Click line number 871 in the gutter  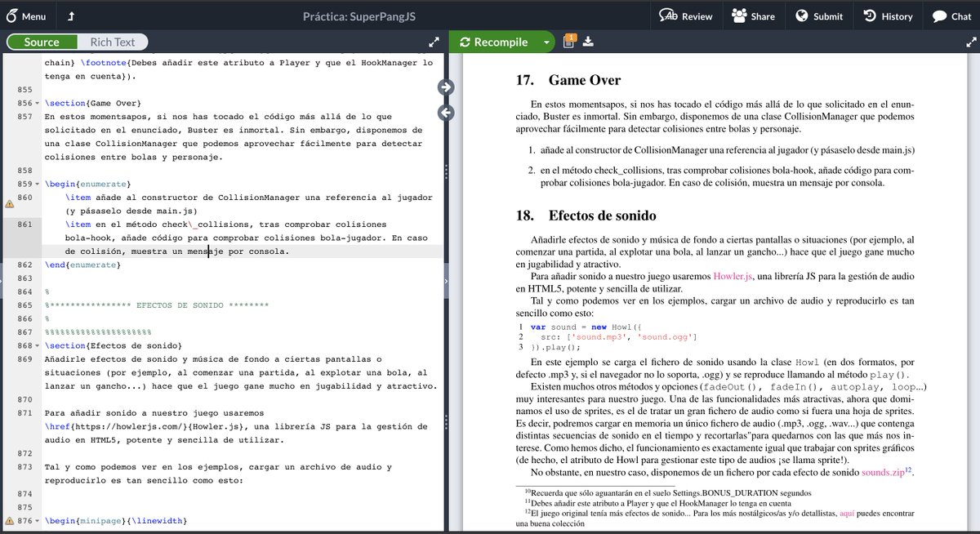pyautogui.click(x=24, y=413)
